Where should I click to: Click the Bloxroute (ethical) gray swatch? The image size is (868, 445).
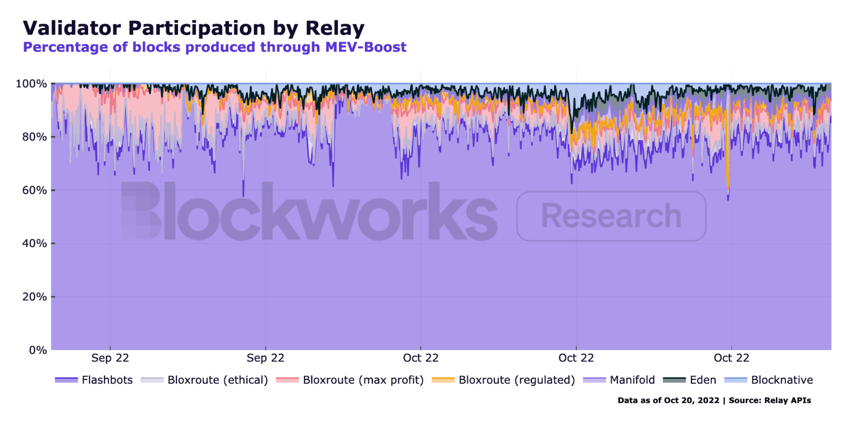pos(153,380)
